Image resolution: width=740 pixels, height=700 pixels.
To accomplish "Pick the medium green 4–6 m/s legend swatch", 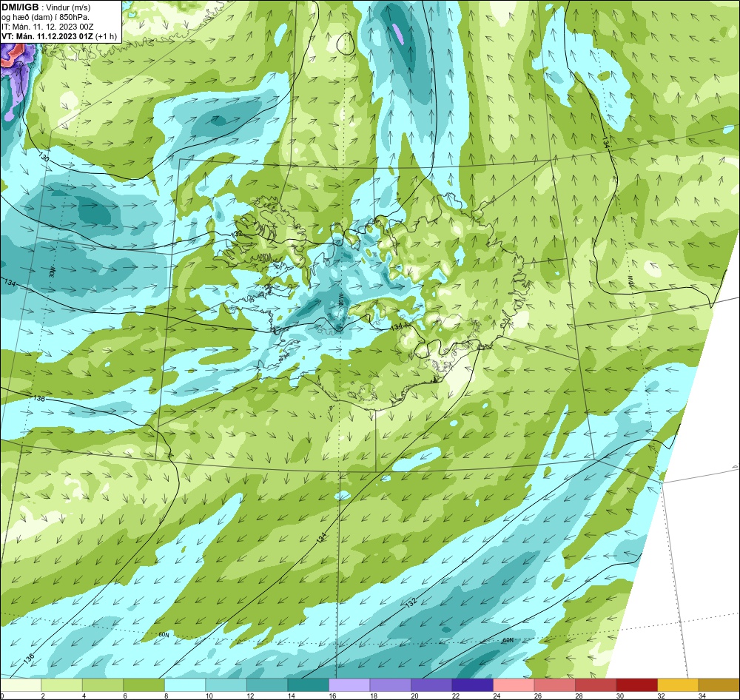I will click(x=103, y=685).
